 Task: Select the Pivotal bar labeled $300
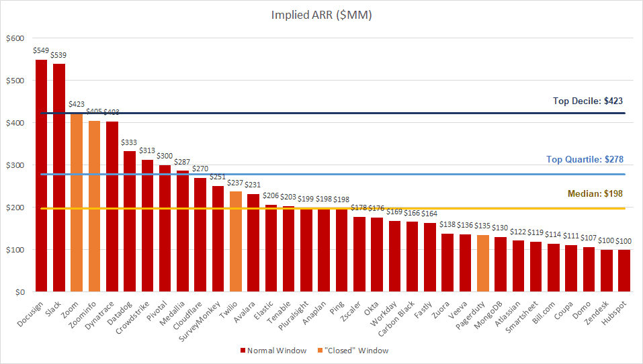pos(165,228)
